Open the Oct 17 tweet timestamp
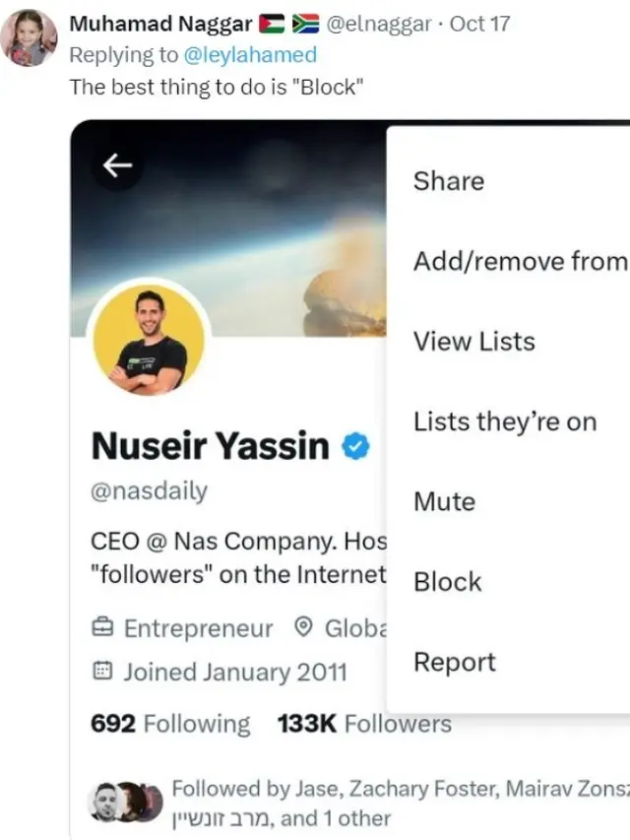 tap(479, 24)
